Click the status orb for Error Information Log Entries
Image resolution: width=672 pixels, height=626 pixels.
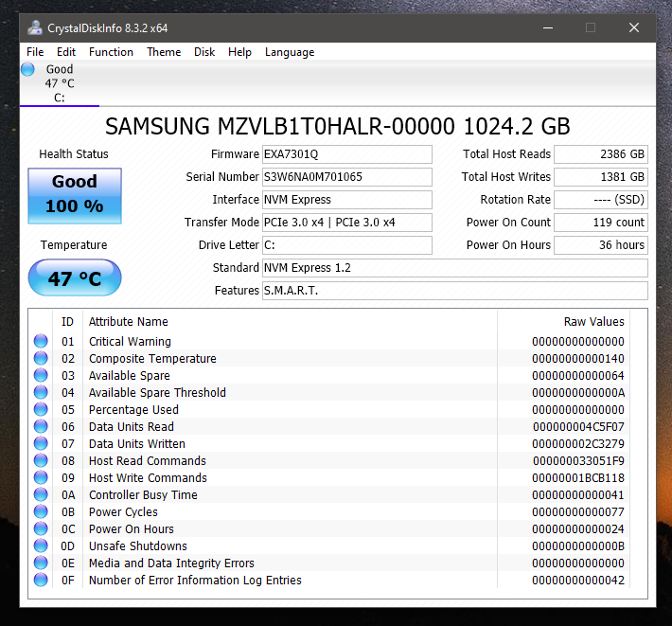point(41,580)
